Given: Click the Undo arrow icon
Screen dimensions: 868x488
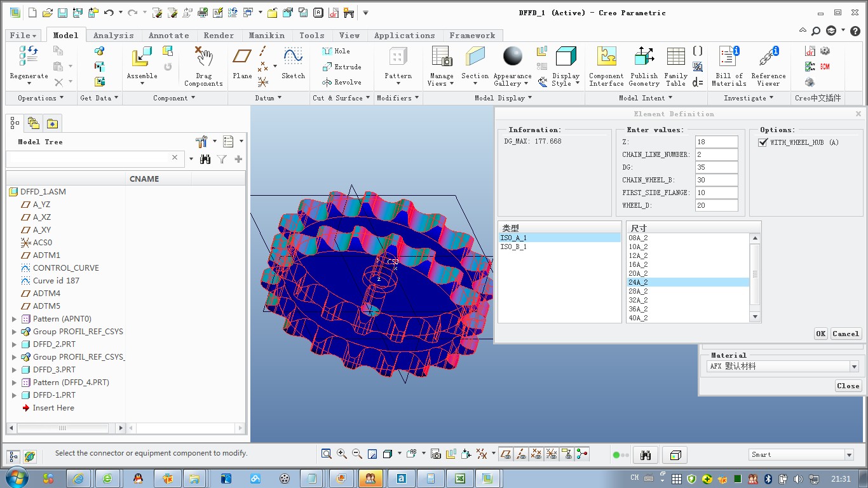Looking at the screenshot, I should (109, 13).
